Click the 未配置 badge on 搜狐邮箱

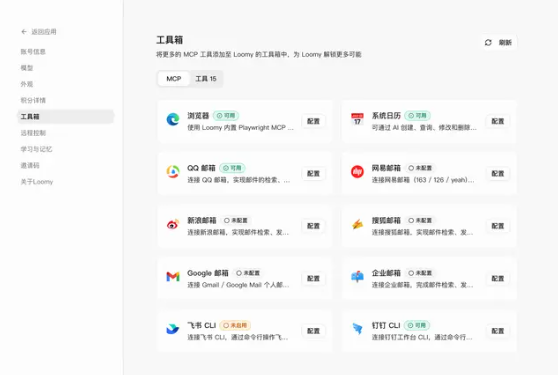pos(420,221)
